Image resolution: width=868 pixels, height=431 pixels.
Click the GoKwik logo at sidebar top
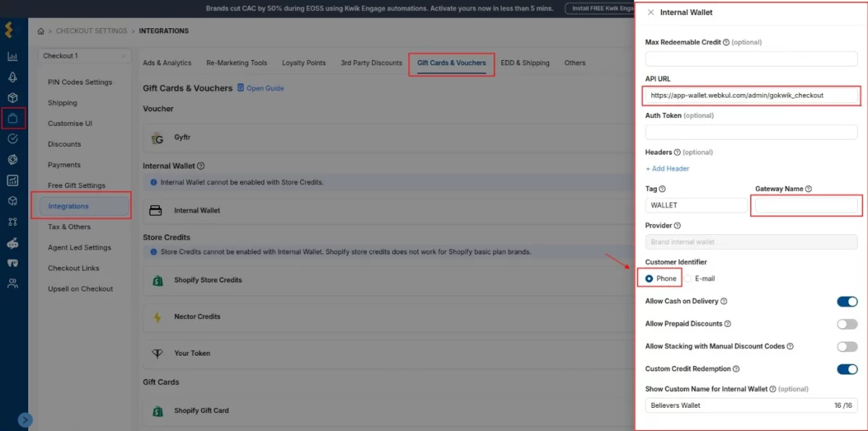pos(9,30)
